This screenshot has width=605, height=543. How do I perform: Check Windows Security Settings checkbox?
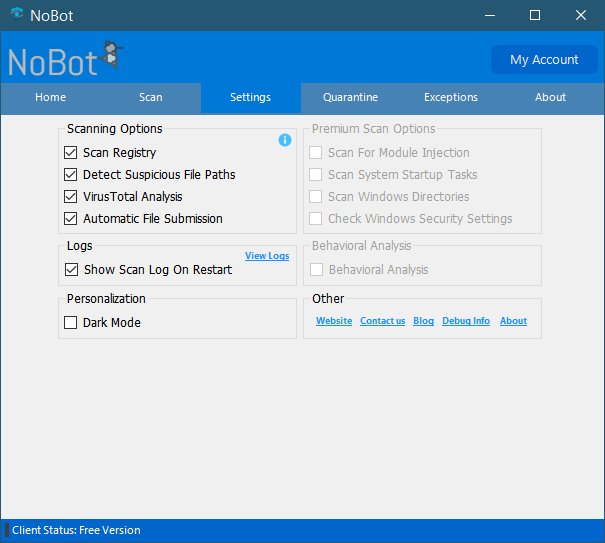tap(316, 218)
